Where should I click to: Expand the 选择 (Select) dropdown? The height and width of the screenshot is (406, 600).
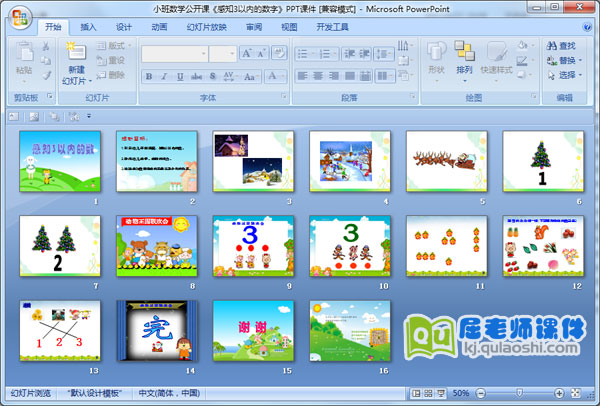(x=566, y=75)
